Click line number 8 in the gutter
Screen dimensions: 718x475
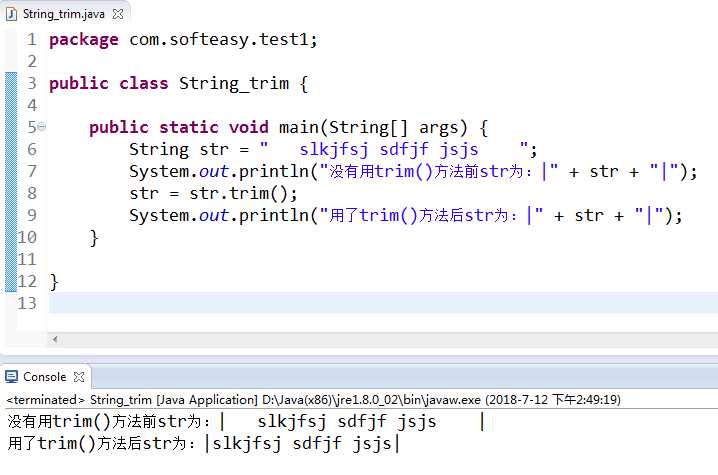coord(31,193)
